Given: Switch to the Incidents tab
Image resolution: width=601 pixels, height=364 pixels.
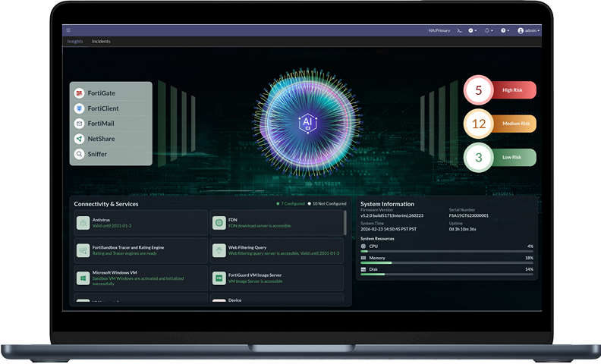Looking at the screenshot, I should 101,42.
